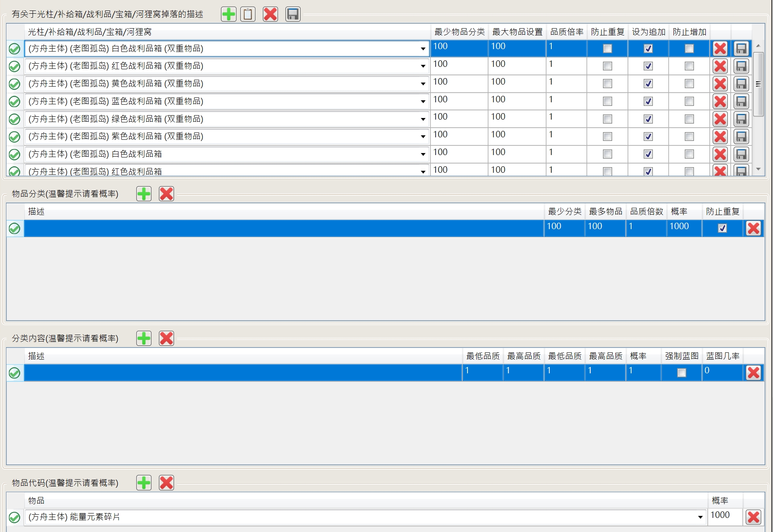Open dropdown for 绿色战利品箱 (双重物品) row
Image resolution: width=773 pixels, height=532 pixels.
click(423, 119)
